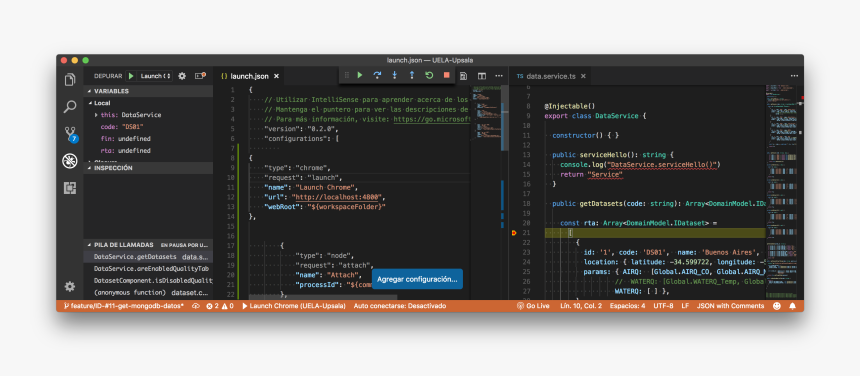Open more actions for data.service.ts editor group
Screen dimensions: 860x376
[x=794, y=76]
